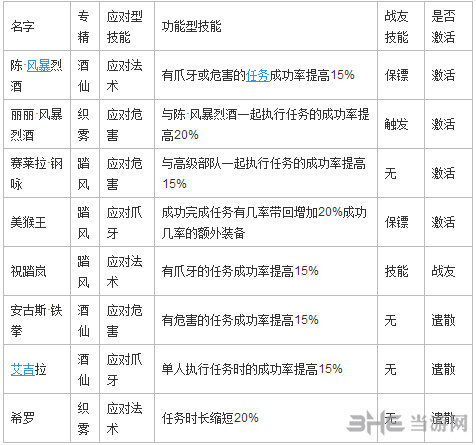The height and width of the screenshot is (445, 476).
Task: Click 应对危害 in the 安古斯·铁拳 row
Action: (125, 320)
